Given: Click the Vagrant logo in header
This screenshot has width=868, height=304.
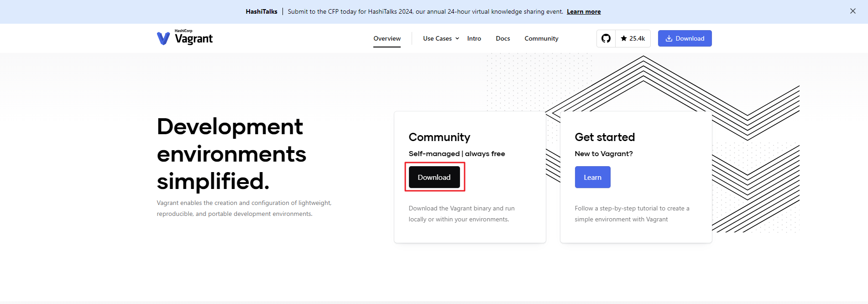Looking at the screenshot, I should 185,38.
